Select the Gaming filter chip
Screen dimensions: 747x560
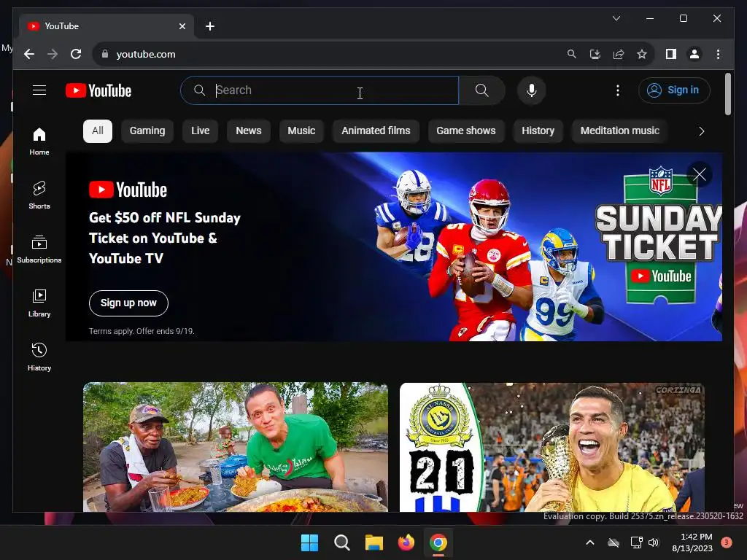(x=147, y=131)
